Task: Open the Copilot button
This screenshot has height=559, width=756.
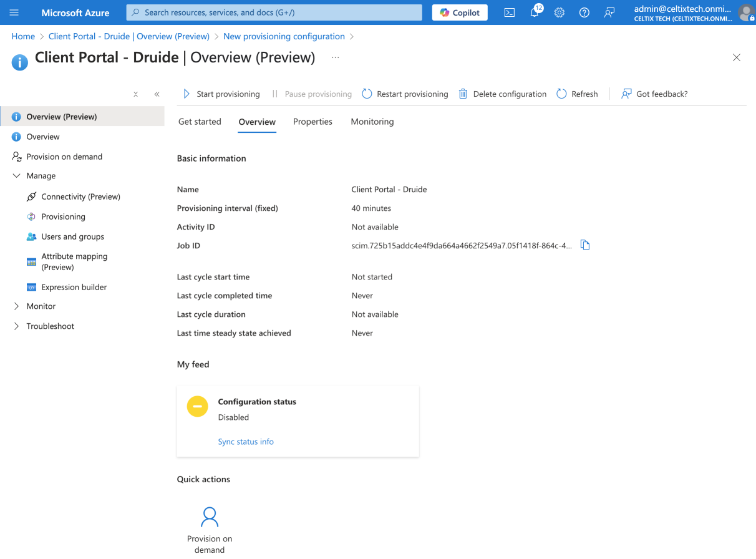Action: [460, 12]
